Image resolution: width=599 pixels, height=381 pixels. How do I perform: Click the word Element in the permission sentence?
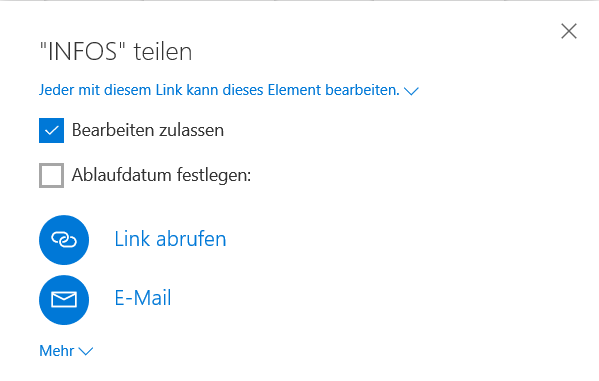coord(294,90)
